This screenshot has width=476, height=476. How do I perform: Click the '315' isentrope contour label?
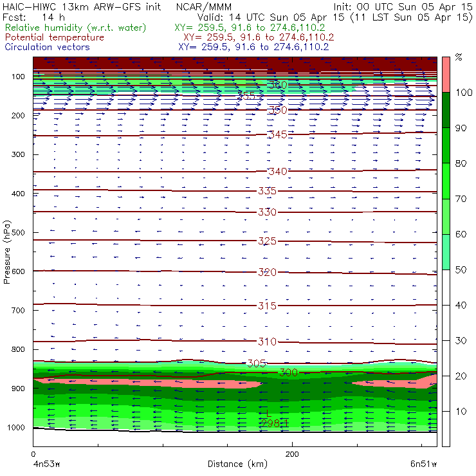267,306
